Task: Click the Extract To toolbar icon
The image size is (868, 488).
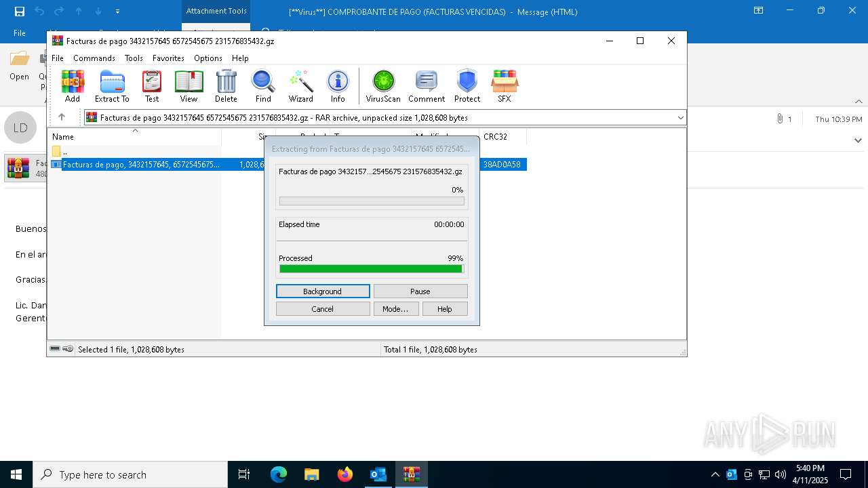Action: click(112, 86)
